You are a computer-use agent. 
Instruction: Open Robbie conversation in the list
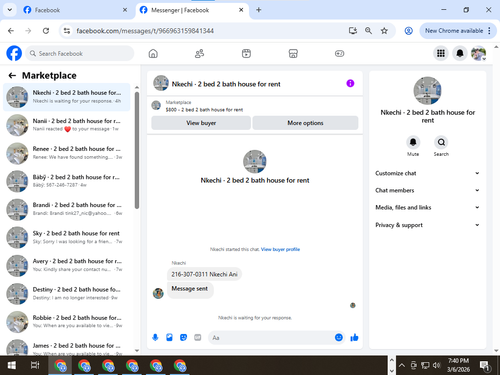(x=67, y=322)
